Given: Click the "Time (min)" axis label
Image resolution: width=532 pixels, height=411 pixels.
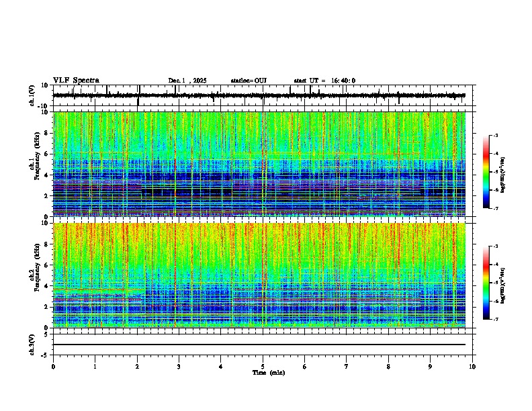Looking at the screenshot, I should coord(269,373).
